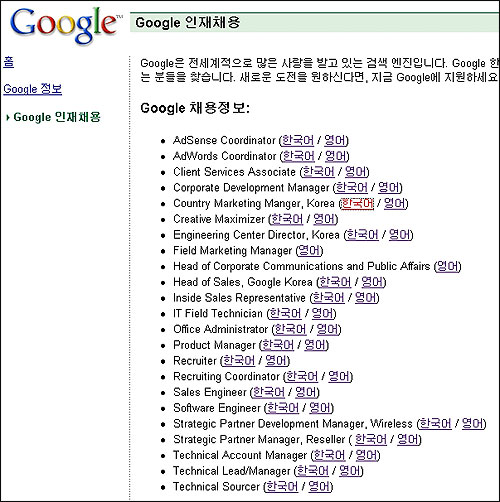Open the Google 정보 sidebar link
This screenshot has height=502, width=500.
[32, 89]
